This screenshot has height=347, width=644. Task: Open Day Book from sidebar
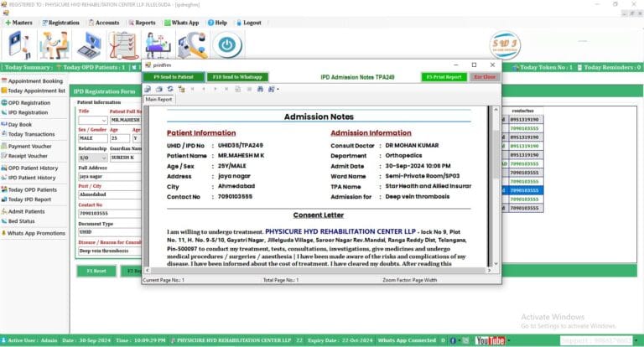pyautogui.click(x=17, y=124)
